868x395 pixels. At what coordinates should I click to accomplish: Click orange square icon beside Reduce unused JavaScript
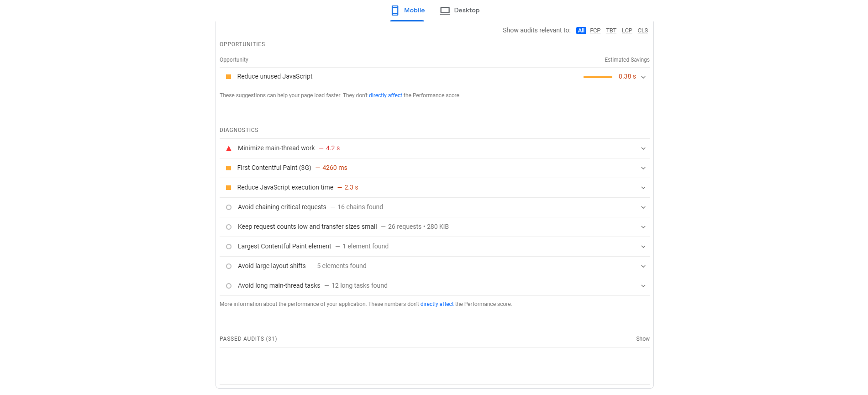tap(228, 77)
